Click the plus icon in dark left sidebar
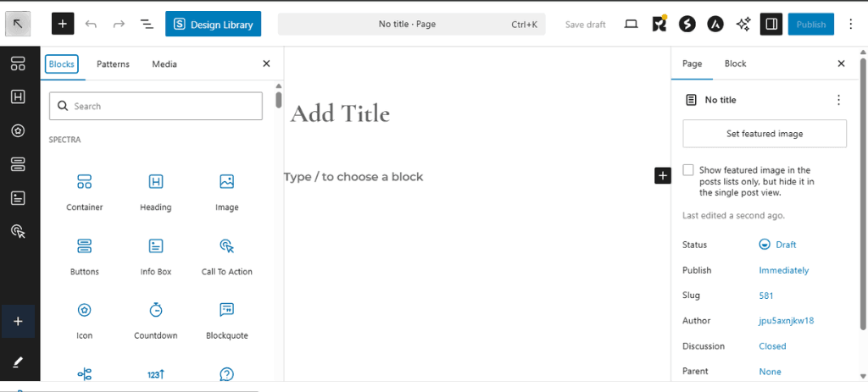Image resolution: width=868 pixels, height=392 pixels. [x=18, y=321]
